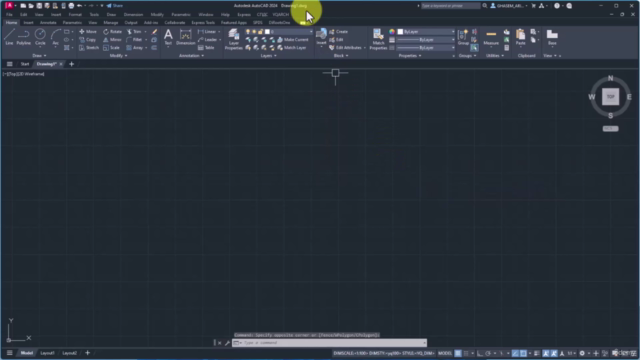This screenshot has height=360, width=640.
Task: Open the layer selection dropdown
Action: (x=311, y=31)
